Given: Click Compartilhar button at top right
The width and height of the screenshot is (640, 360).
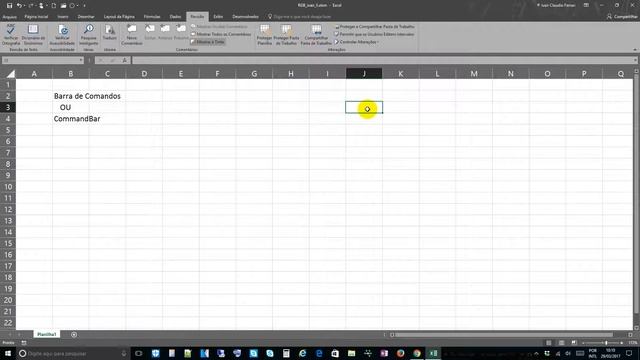Looking at the screenshot, I should [x=622, y=17].
